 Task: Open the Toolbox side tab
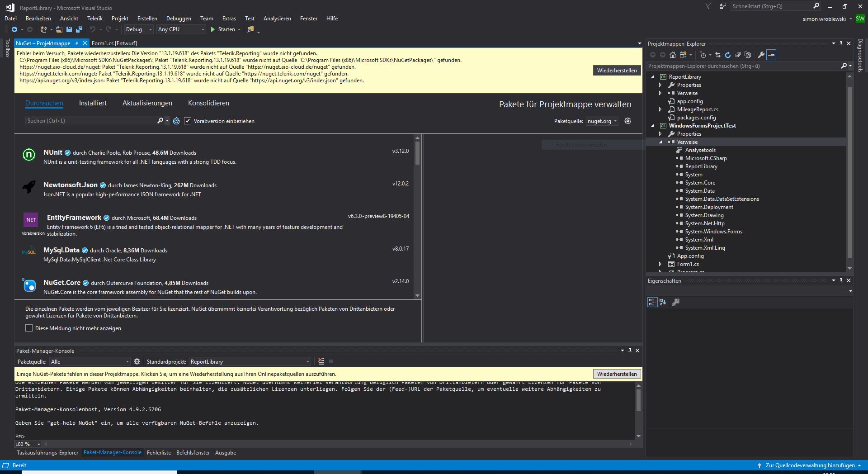pos(7,48)
